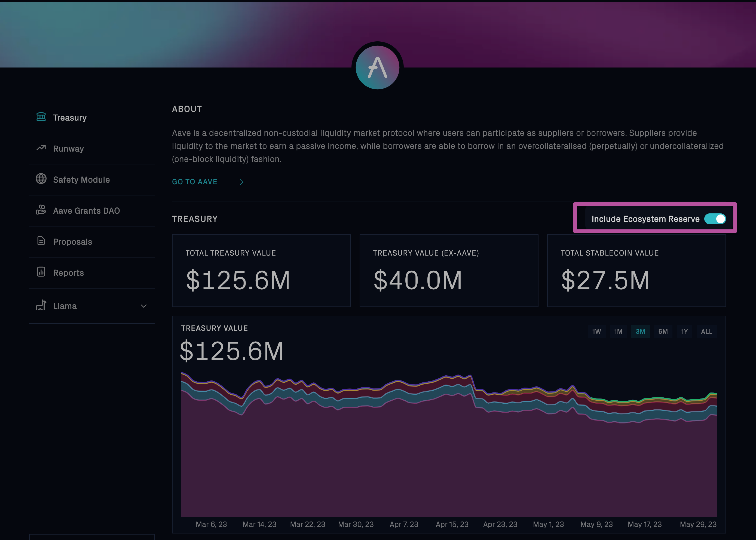Click the $125.6M value above the chart
The image size is (756, 540).
coord(231,351)
